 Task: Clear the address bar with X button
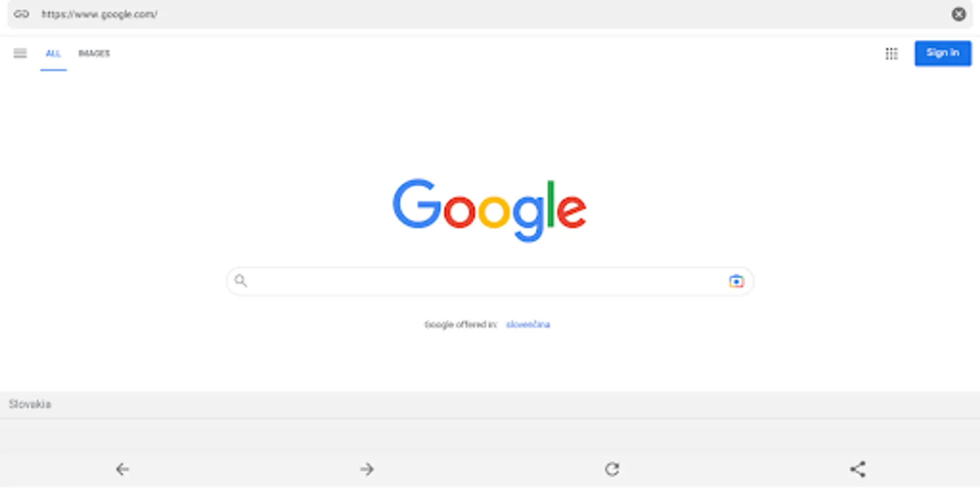point(959,14)
